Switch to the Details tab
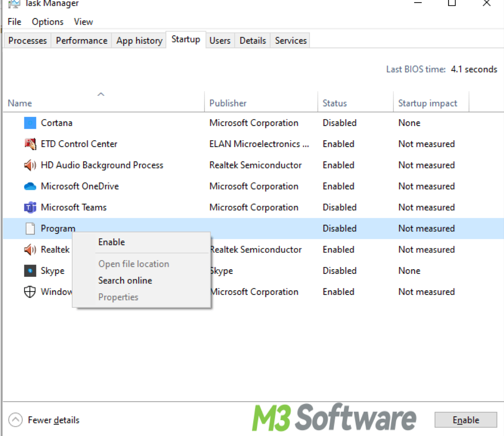Viewport: 504px width, 436px height. (x=253, y=41)
